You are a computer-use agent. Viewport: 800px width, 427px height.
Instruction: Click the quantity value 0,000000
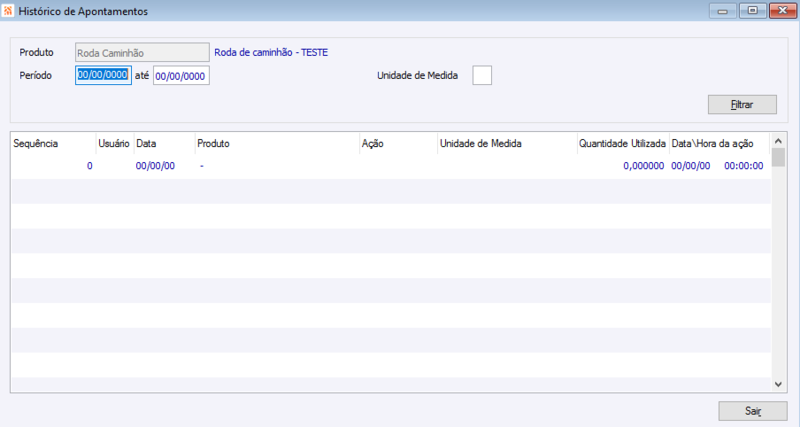[643, 166]
